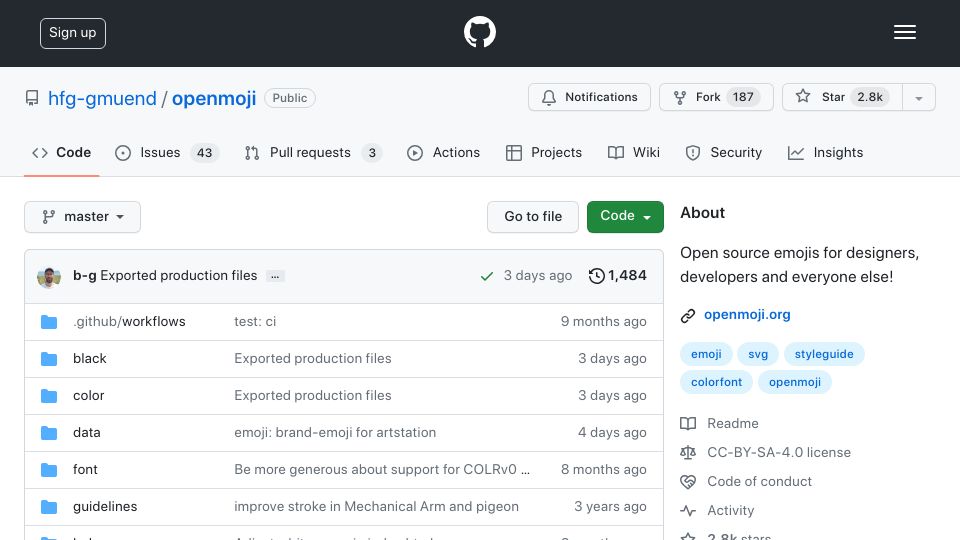Click the folder icon for data

[x=49, y=433]
